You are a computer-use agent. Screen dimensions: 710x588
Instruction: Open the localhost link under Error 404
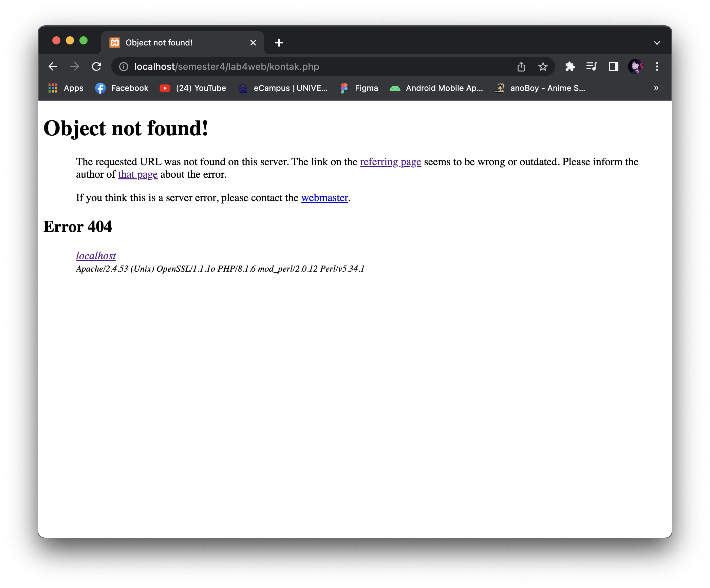(96, 256)
